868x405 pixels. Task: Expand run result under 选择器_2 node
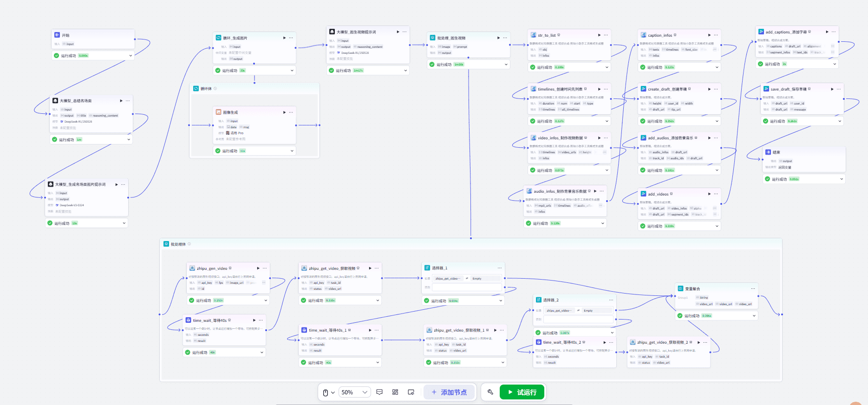[612, 333]
